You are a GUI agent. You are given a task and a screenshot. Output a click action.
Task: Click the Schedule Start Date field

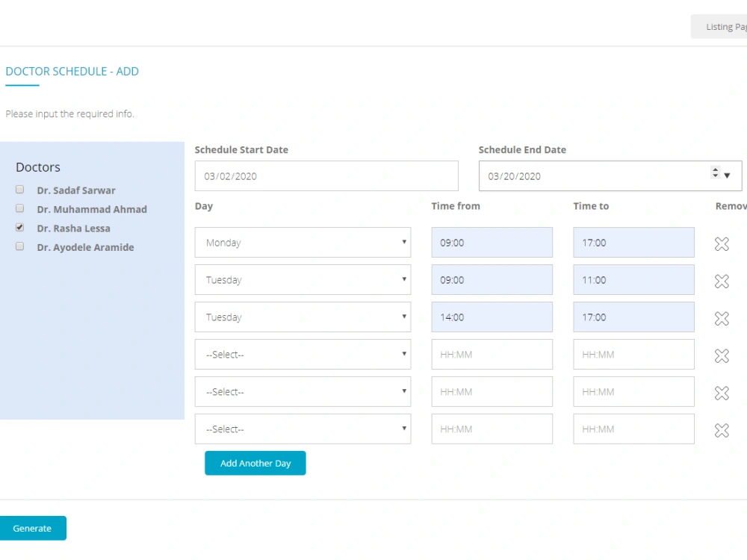point(326,175)
